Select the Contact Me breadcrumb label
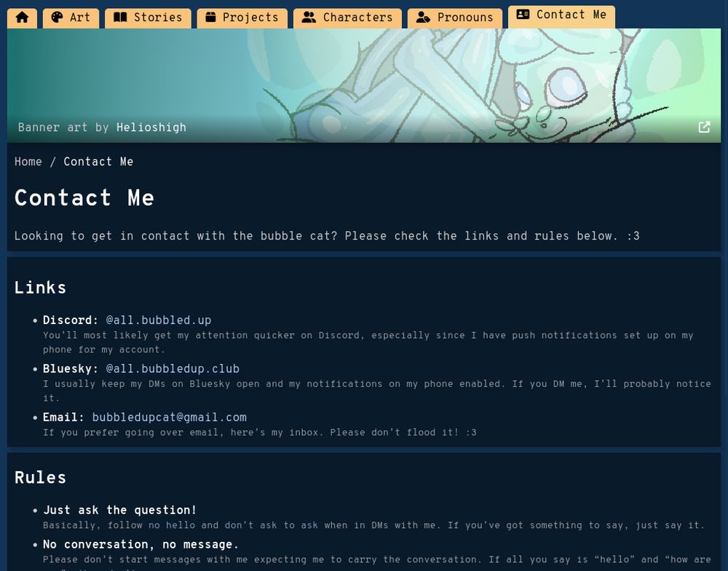The image size is (728, 571). 98,162
